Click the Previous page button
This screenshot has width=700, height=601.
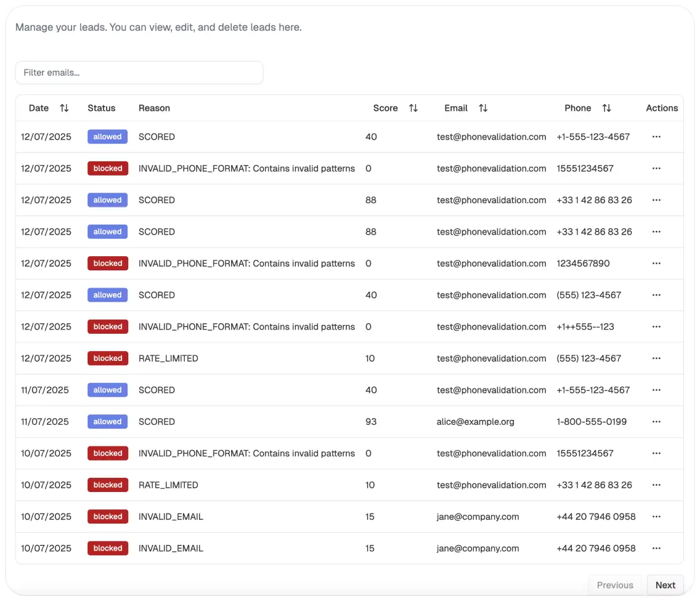point(615,585)
